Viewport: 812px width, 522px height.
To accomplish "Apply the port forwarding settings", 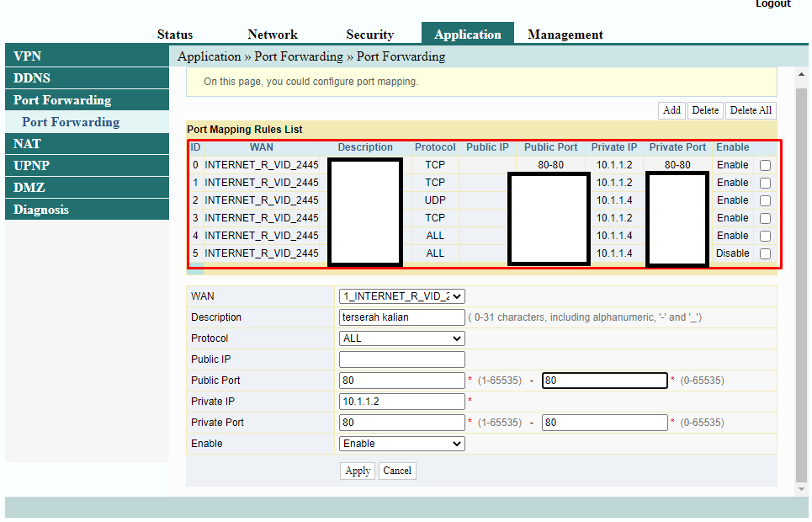I will coord(358,471).
